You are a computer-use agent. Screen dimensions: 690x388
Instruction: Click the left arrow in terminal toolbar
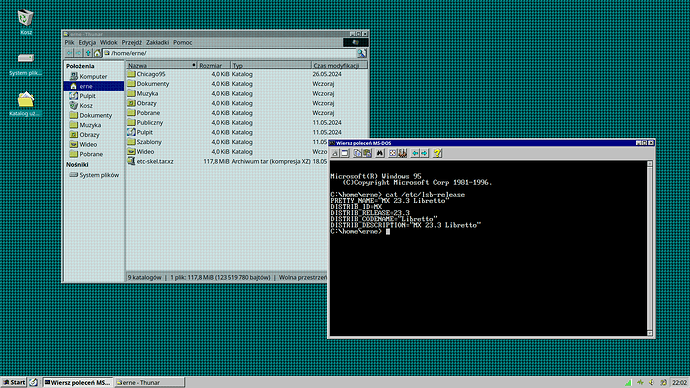415,153
